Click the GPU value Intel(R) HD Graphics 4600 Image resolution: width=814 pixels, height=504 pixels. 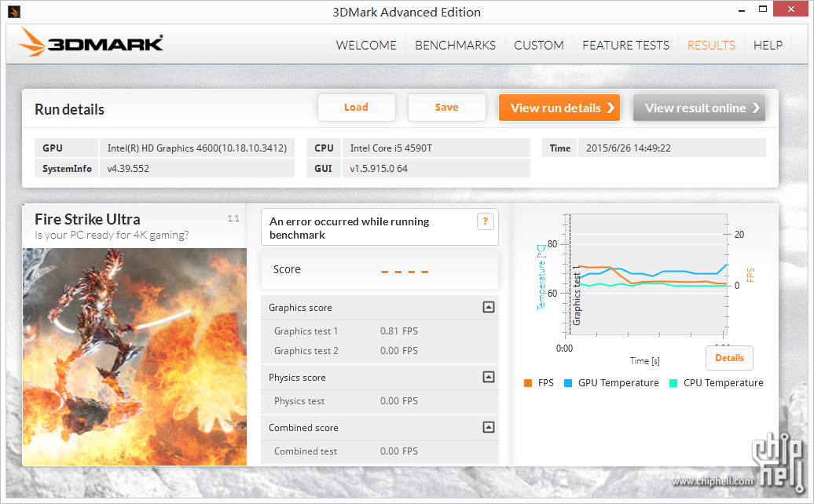(196, 148)
